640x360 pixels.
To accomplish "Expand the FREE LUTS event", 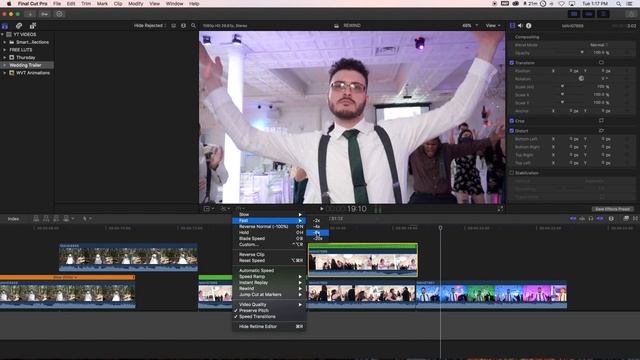I will click(x=5, y=50).
